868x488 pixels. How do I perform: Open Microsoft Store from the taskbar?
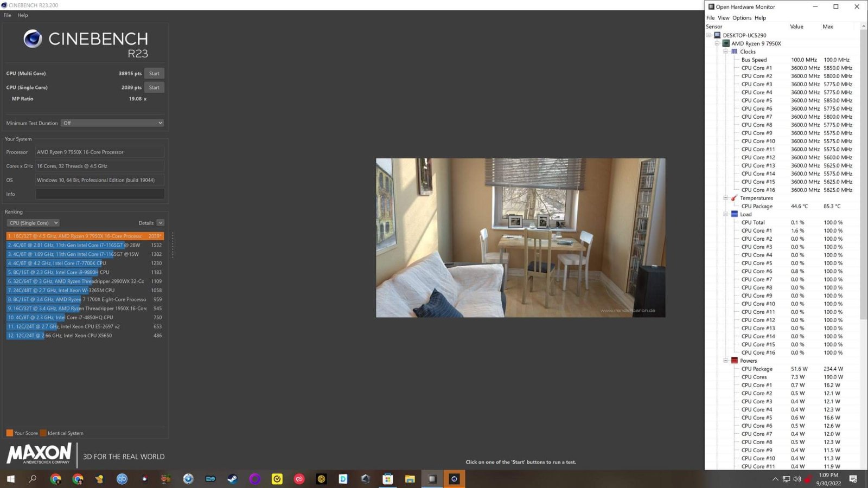click(387, 479)
